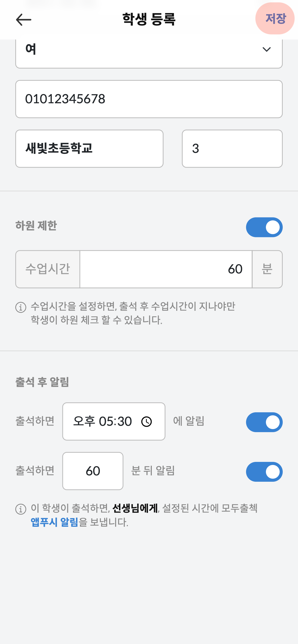
Task: Expand the gender dropdown chevron
Action: (x=266, y=49)
